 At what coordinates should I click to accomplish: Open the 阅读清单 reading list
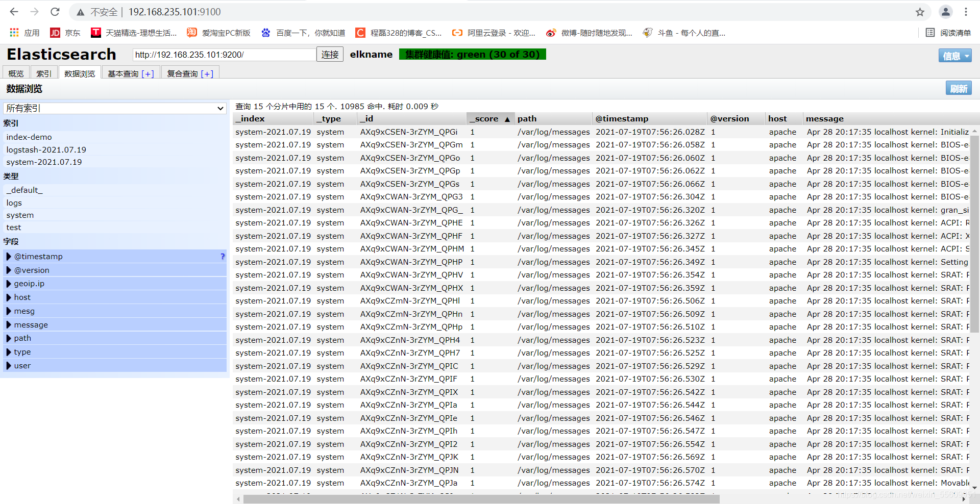click(x=948, y=33)
